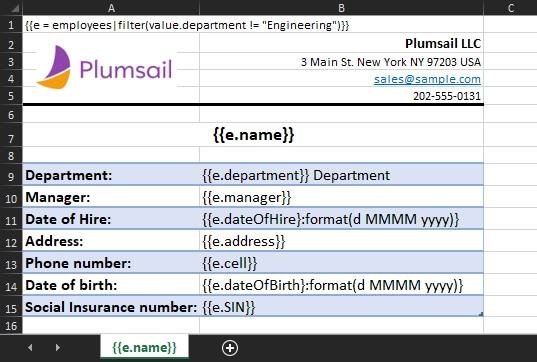Select the {{e.dateOfHire}} format cell
Screen dimensions: 537x362
click(341, 219)
